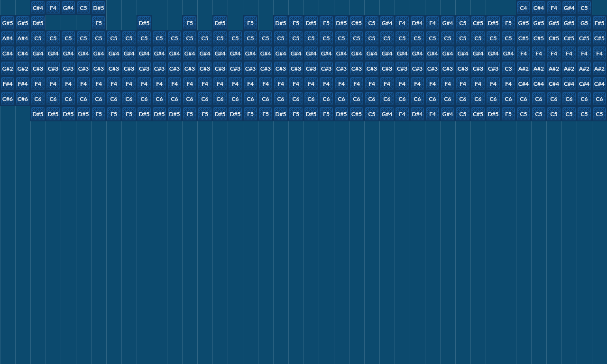
Task: Select the leftmost A#4 note block
Action: (8, 38)
